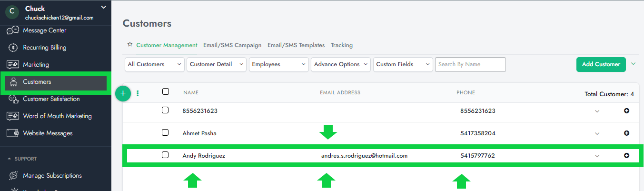Click the Word of Mouth Marketing icon
This screenshot has height=191, width=644.
click(13, 116)
